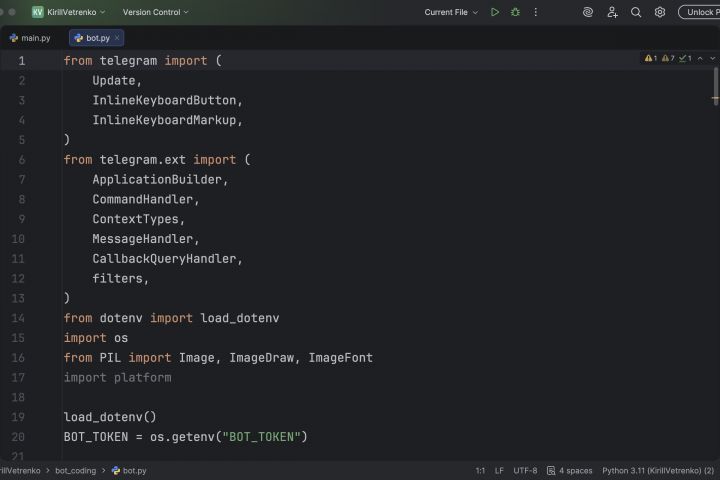Click 'load_dotenv' in the dotenv import line

click(240, 318)
